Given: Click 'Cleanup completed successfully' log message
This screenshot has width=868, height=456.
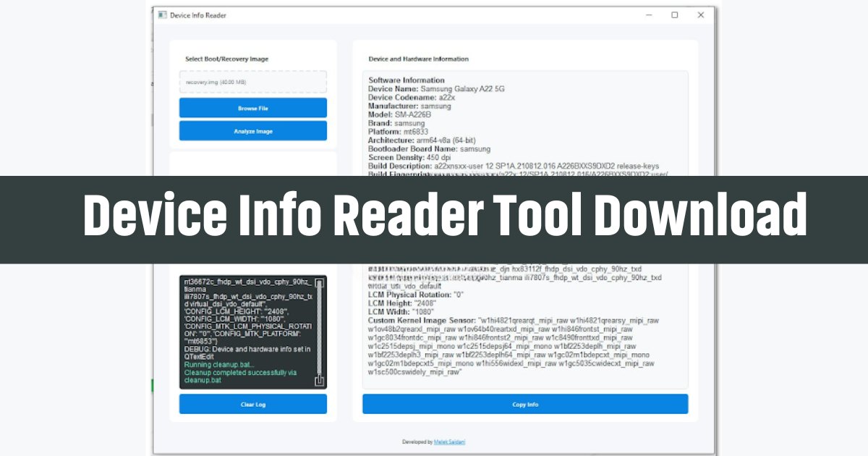Looking at the screenshot, I should [240, 376].
